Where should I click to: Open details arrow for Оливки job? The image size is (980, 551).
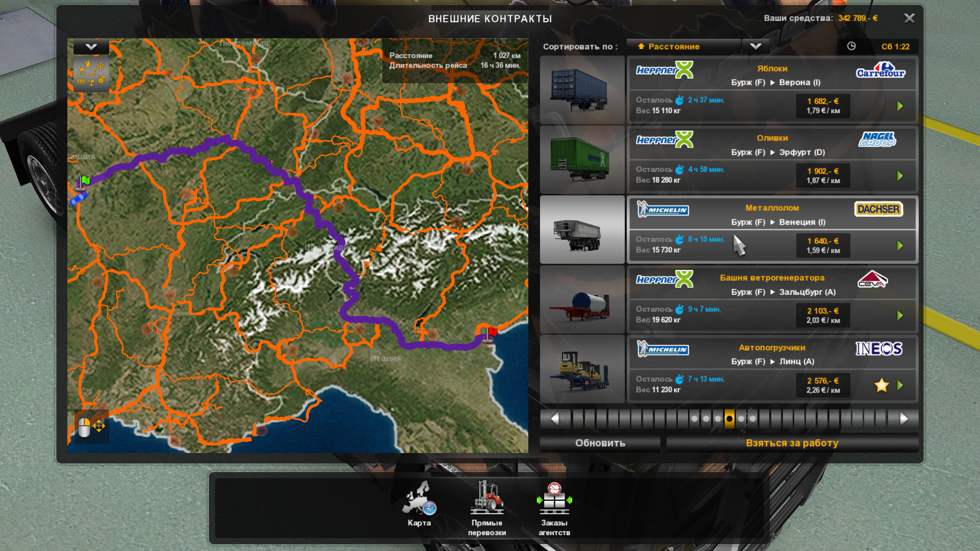coord(900,176)
